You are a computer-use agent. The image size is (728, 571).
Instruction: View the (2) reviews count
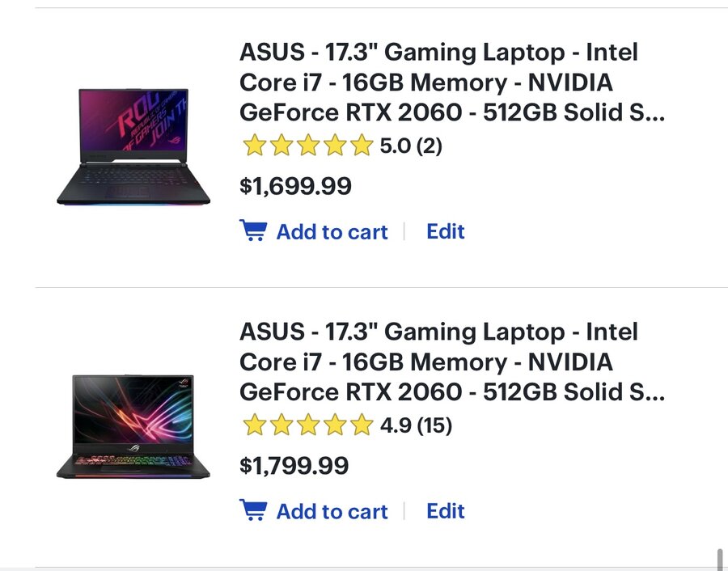(x=429, y=146)
